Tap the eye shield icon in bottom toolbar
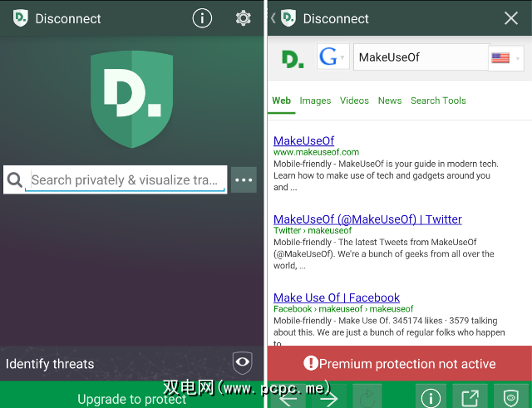 click(x=511, y=397)
